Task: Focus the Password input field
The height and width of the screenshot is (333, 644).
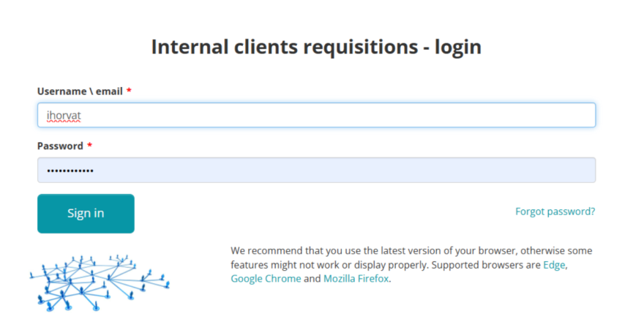Action: (x=316, y=171)
